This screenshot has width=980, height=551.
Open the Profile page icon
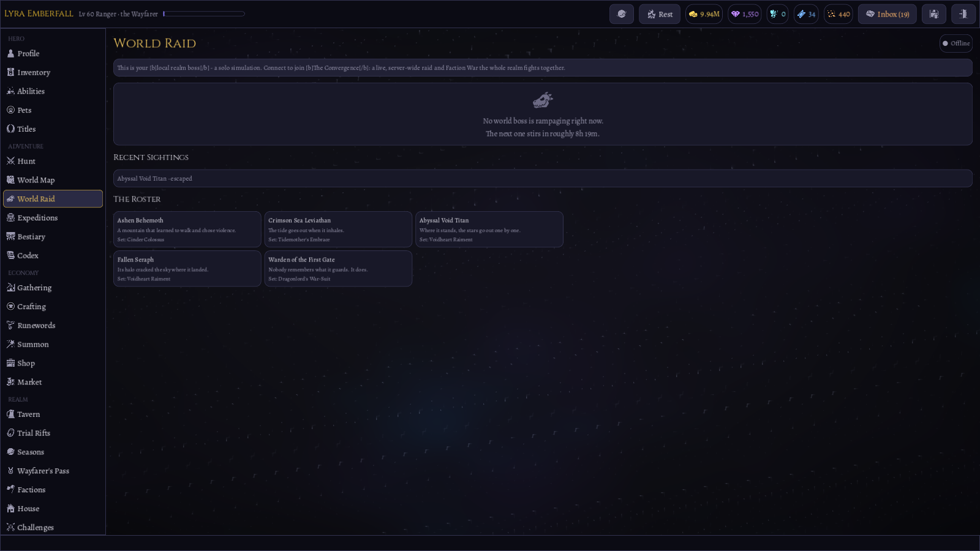tap(10, 53)
